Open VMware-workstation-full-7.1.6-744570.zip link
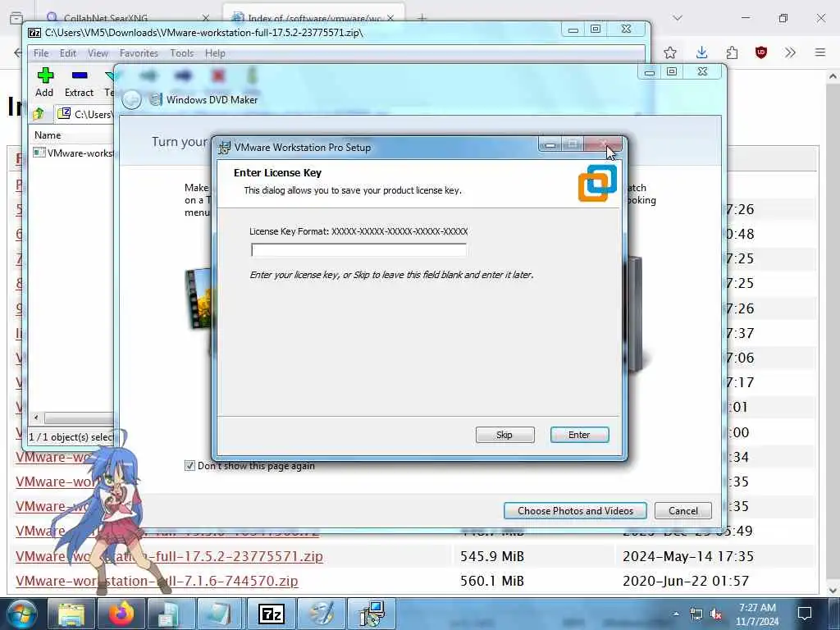This screenshot has height=630, width=840. [x=157, y=581]
